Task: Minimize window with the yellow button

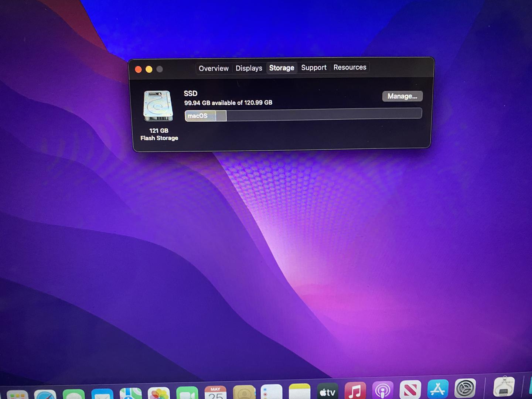Action: click(x=149, y=69)
